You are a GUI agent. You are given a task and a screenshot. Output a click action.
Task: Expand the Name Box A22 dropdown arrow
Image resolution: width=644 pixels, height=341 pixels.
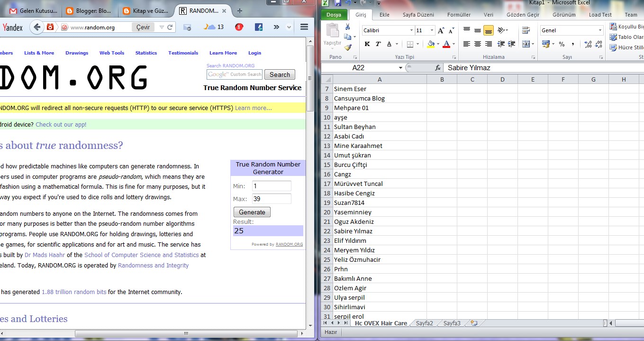coord(400,68)
